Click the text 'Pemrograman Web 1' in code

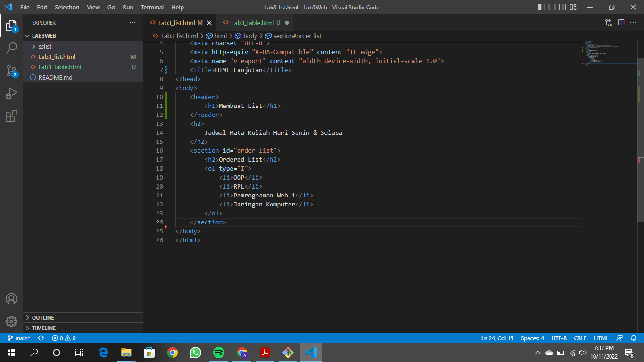[264, 196]
